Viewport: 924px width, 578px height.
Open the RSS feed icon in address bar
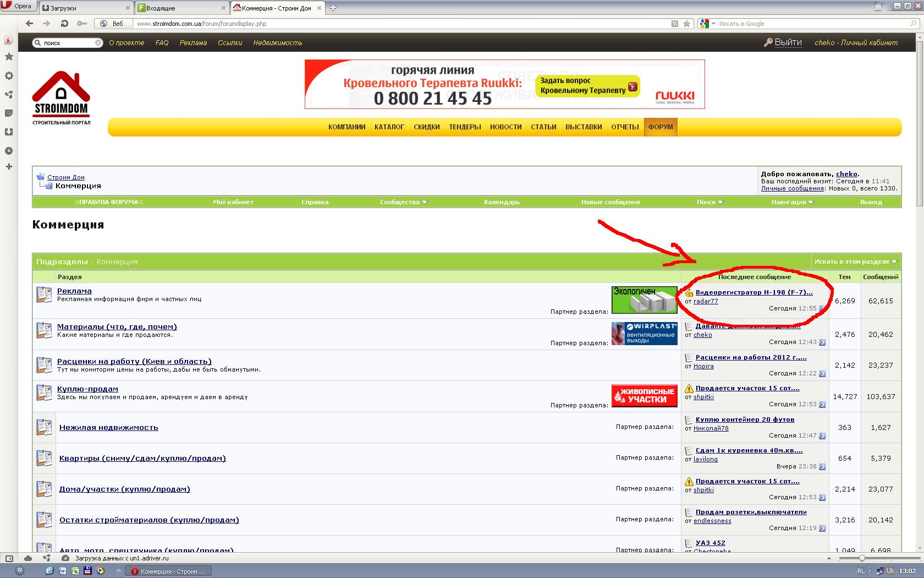[675, 24]
